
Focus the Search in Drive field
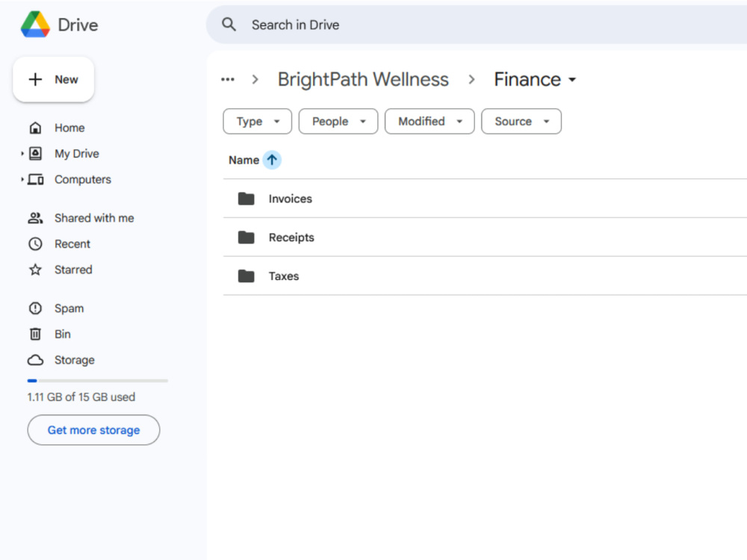477,25
